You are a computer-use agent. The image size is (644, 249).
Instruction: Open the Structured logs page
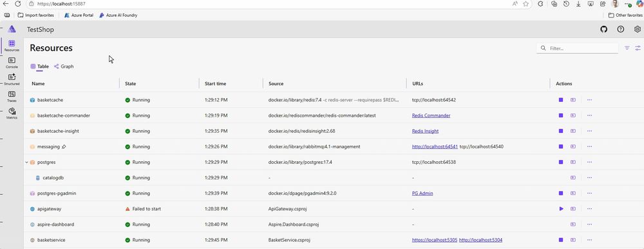pos(12,79)
